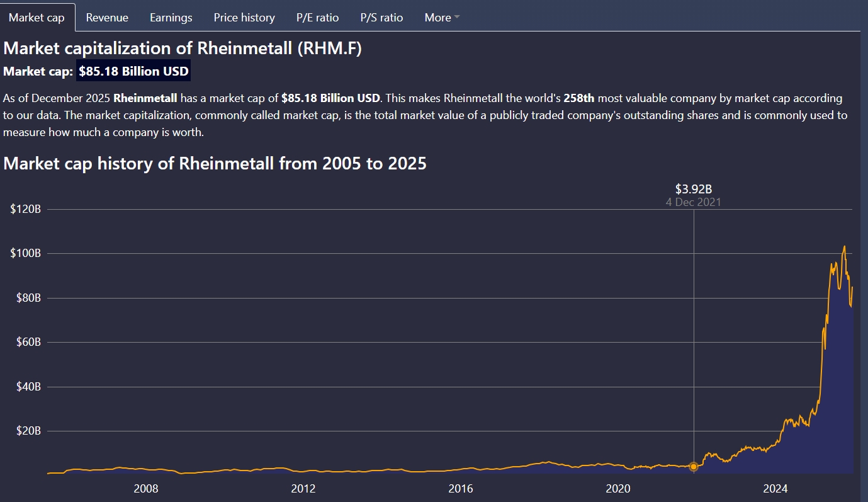Click the $20B y-axis label
This screenshot has height=502, width=868.
tap(28, 431)
